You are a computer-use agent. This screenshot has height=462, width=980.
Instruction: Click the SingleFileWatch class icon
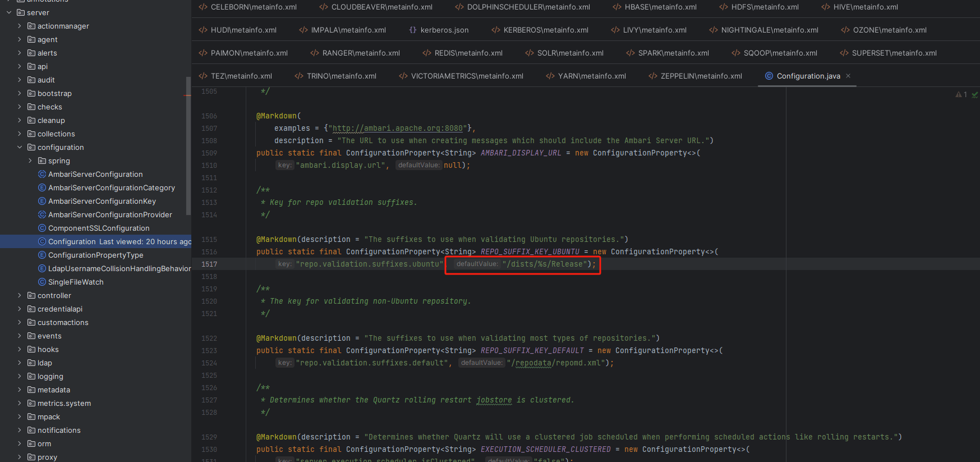[42, 282]
